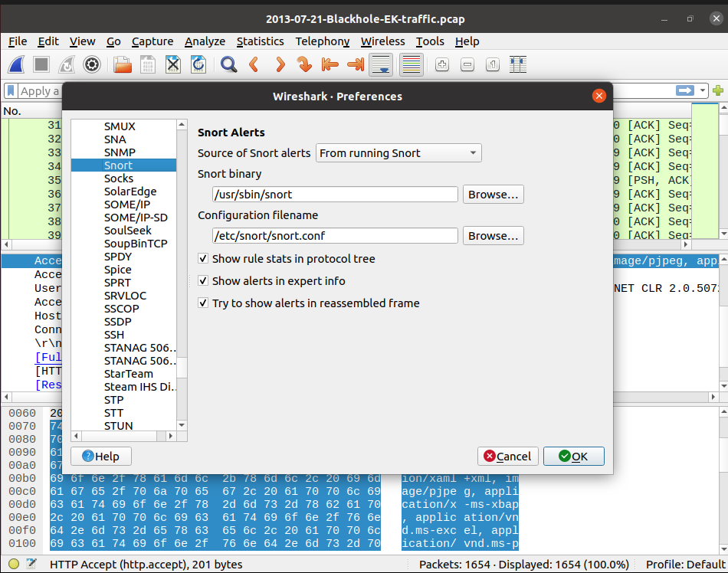Open the Telephony menu
This screenshot has width=728, height=573.
[322, 41]
